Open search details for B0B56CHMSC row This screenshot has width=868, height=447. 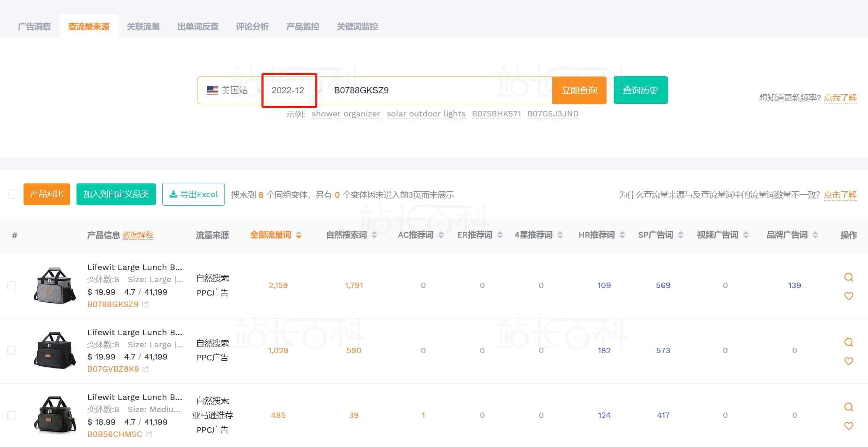849,407
